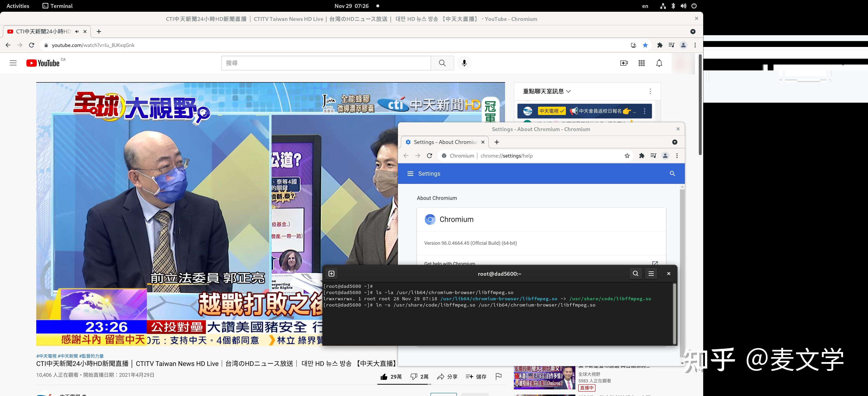Open extensions puzzle icon in YouTube window
This screenshot has width=868, height=396.
(x=660, y=45)
